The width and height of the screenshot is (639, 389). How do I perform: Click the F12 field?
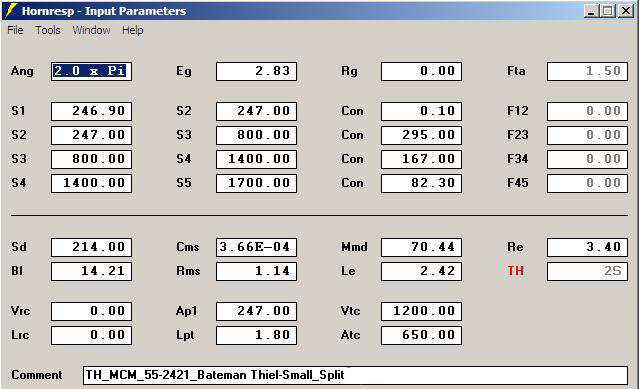click(x=587, y=111)
